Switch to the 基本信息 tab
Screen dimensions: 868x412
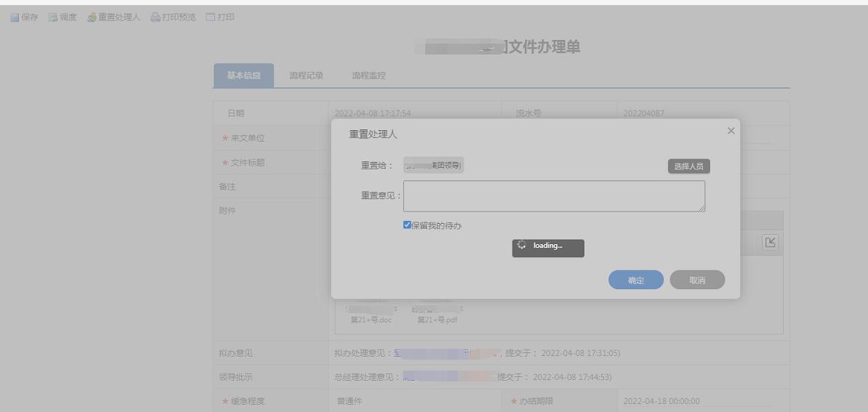(x=244, y=76)
